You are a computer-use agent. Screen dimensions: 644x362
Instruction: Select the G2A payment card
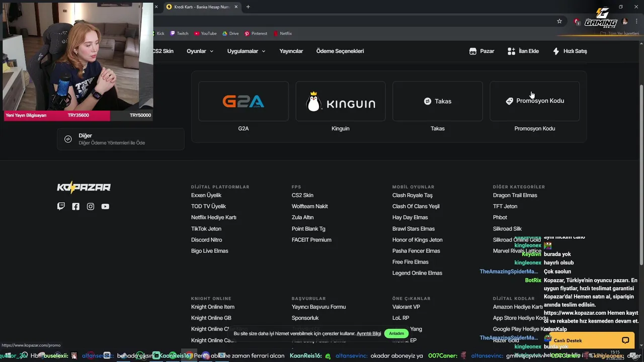(x=244, y=102)
